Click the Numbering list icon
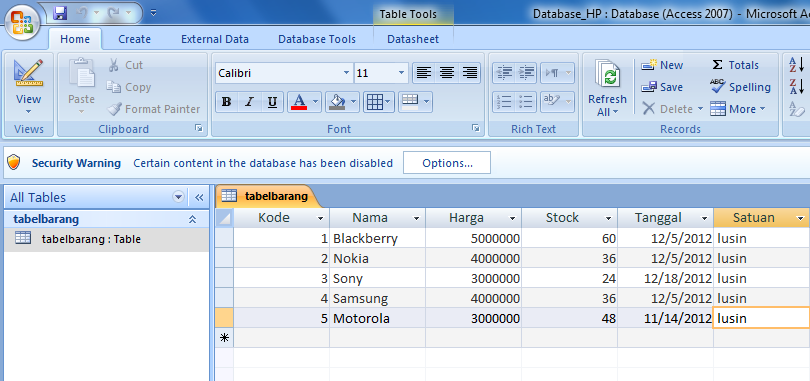Viewport: 810px width, 381px height. click(503, 102)
